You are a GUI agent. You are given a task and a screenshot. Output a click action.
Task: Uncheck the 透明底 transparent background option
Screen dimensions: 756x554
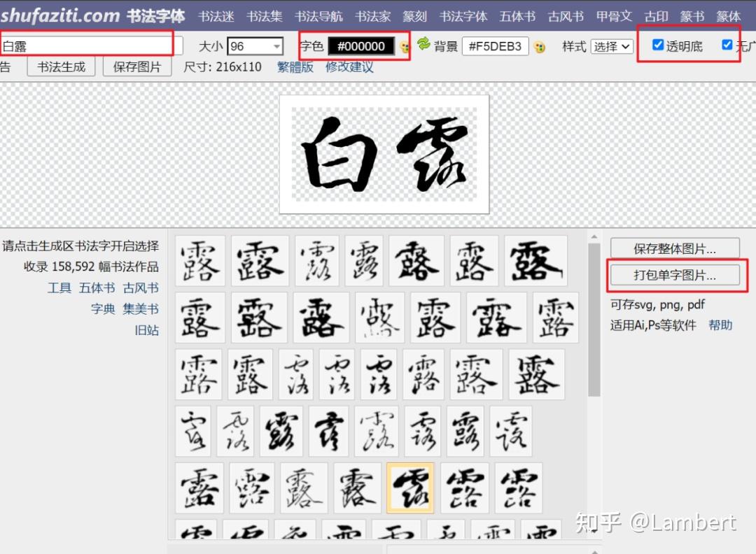[657, 45]
